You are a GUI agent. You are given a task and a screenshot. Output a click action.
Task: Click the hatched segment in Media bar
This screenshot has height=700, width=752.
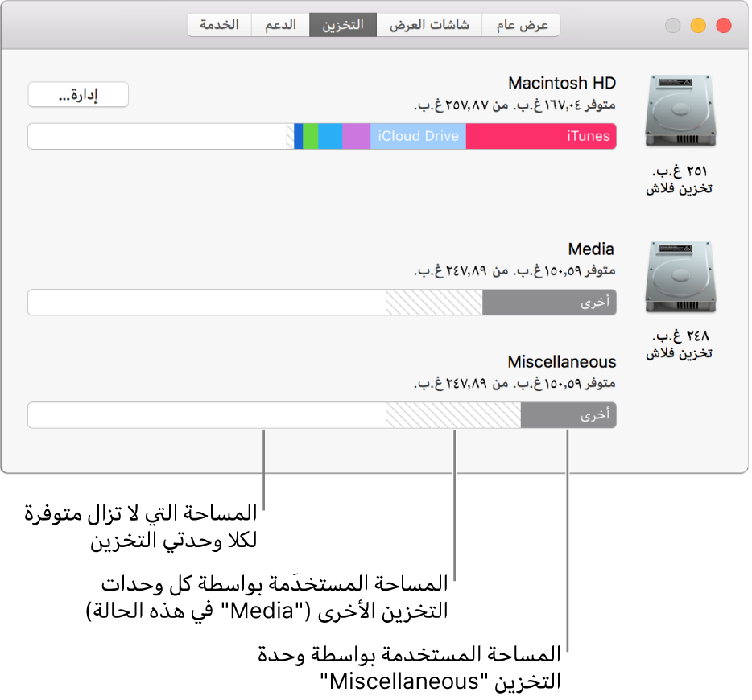(x=434, y=303)
